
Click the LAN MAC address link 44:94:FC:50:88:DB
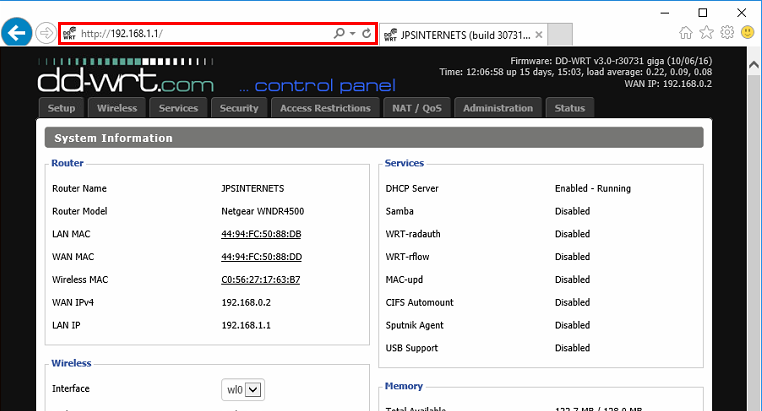pos(261,234)
